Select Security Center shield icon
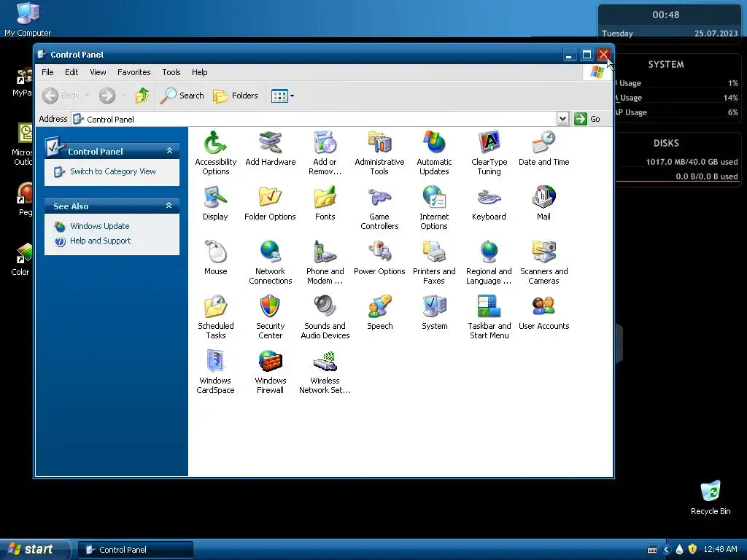The image size is (747, 560). click(270, 307)
